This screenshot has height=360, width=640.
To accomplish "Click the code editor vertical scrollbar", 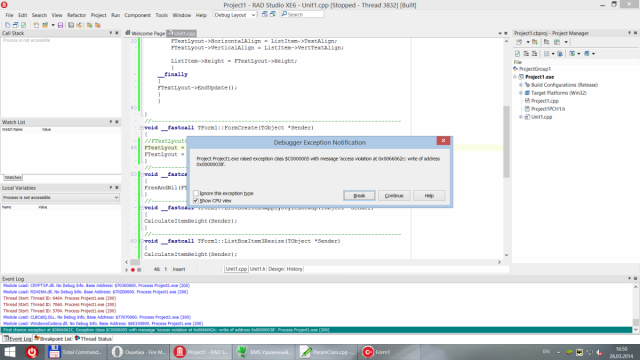I will pos(507,141).
